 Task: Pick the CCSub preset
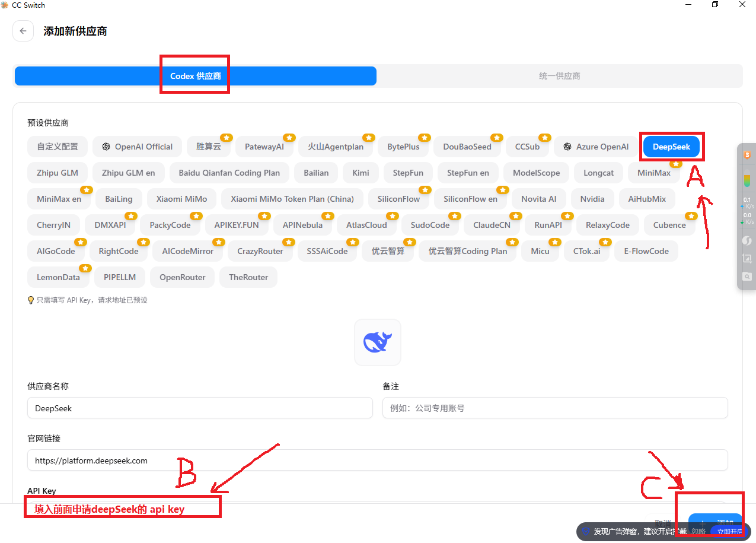click(527, 147)
